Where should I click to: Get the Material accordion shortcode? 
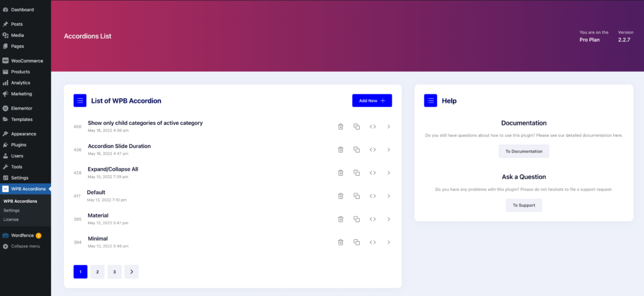[372, 219]
